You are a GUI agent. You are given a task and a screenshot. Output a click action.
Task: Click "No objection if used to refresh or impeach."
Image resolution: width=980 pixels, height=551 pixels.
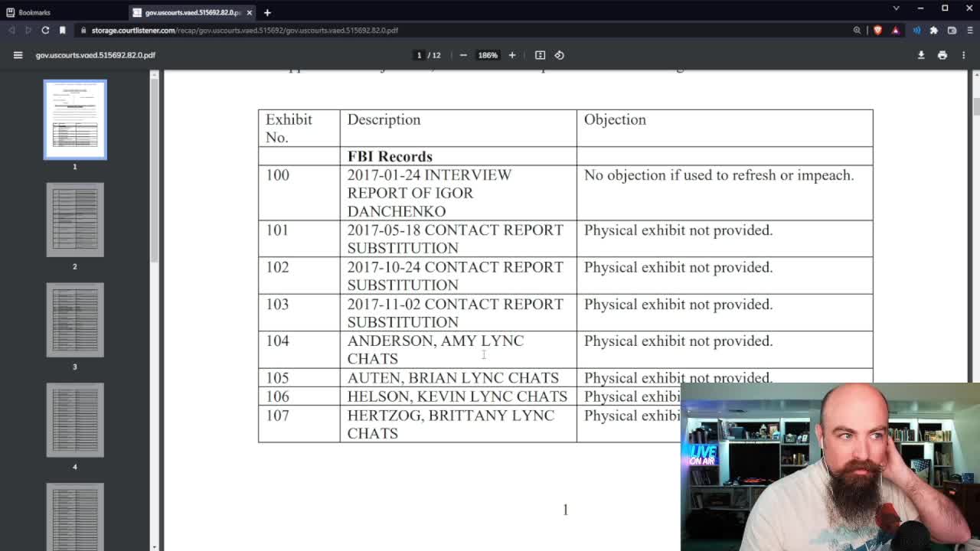719,175
